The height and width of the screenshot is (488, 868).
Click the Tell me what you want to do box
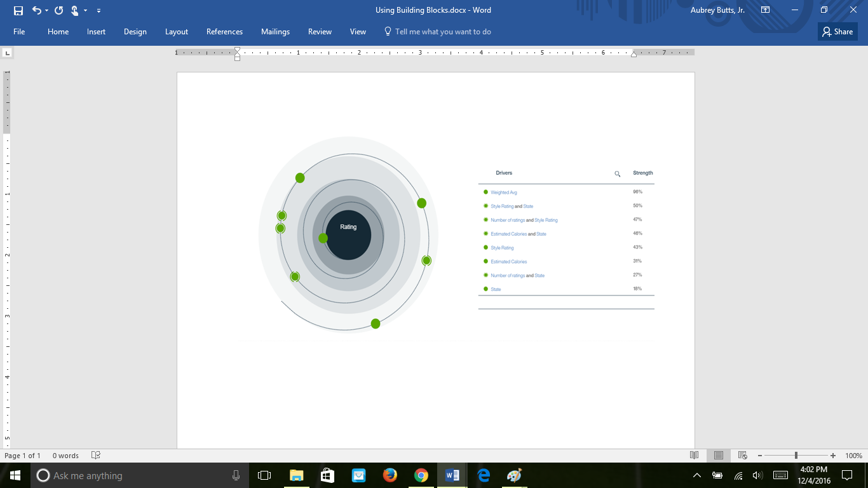tap(437, 32)
